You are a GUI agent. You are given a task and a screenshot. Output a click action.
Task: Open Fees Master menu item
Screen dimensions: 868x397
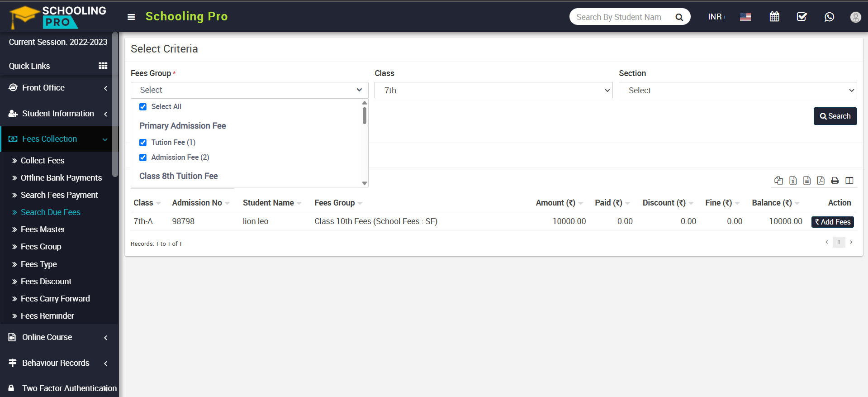pyautogui.click(x=43, y=230)
